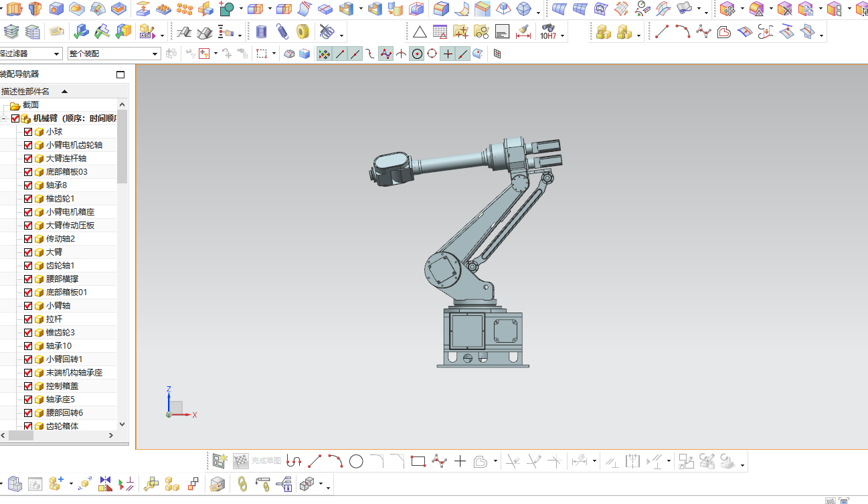This screenshot has width=868, height=504.
Task: Uncheck the 拉杆 component checkbox
Action: pyautogui.click(x=28, y=319)
